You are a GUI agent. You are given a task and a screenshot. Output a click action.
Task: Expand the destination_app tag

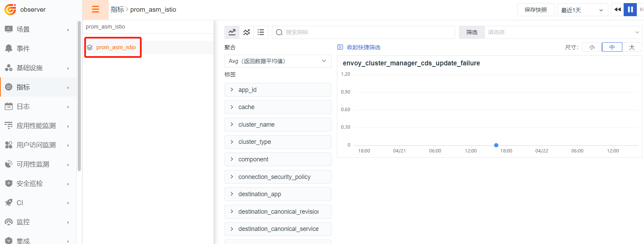(278, 194)
